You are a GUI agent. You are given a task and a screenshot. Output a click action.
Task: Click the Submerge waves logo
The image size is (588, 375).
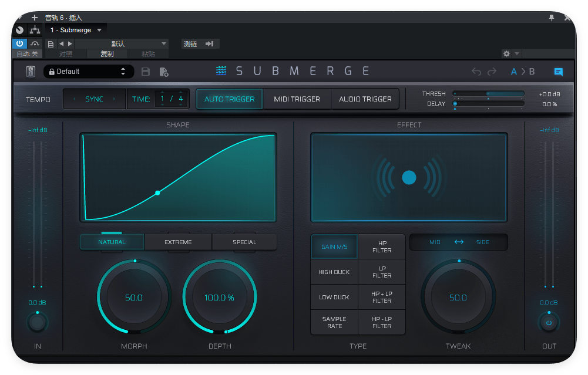tap(221, 70)
